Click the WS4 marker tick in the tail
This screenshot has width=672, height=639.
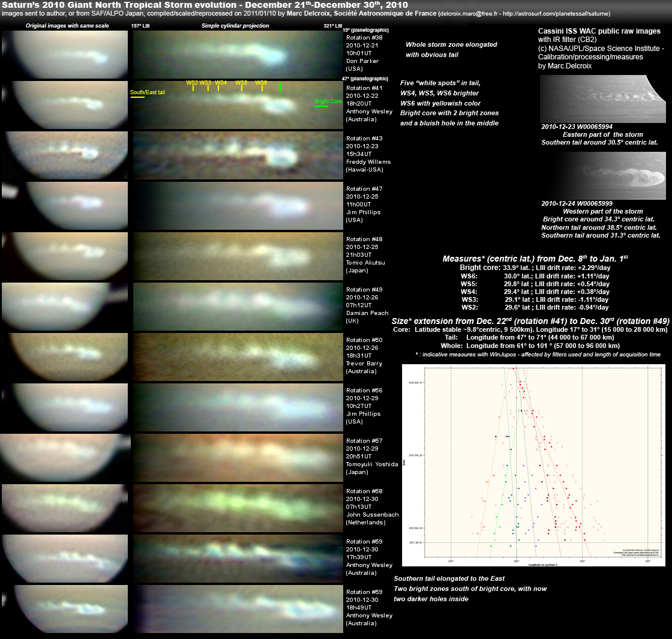(218, 88)
